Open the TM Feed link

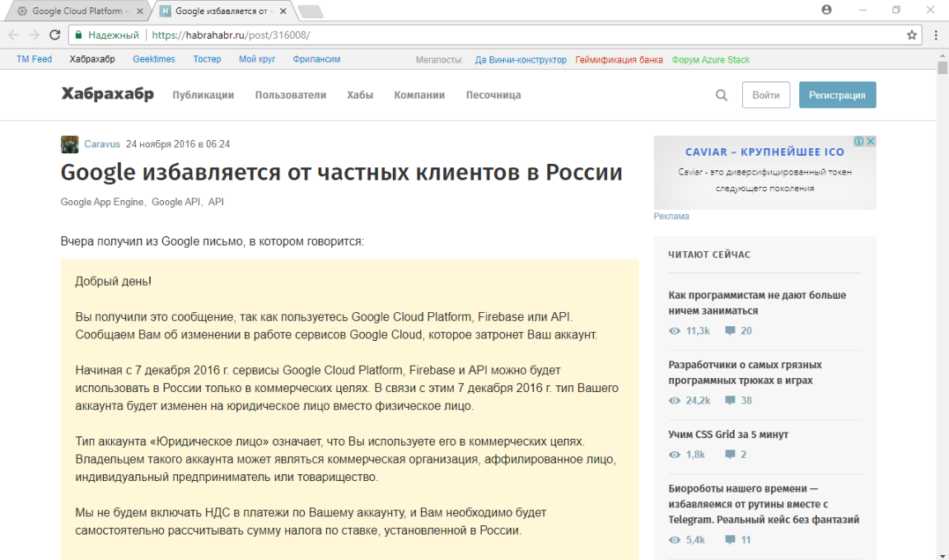coord(34,59)
